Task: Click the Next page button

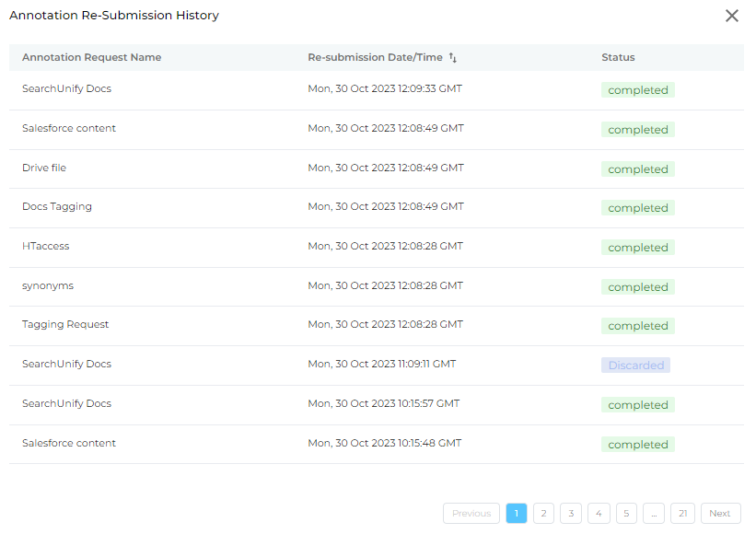Action: point(720,513)
